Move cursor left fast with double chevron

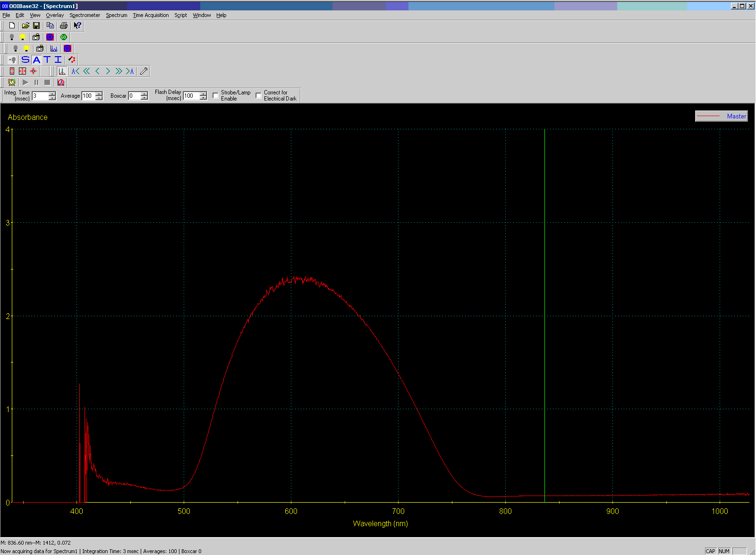(x=86, y=71)
